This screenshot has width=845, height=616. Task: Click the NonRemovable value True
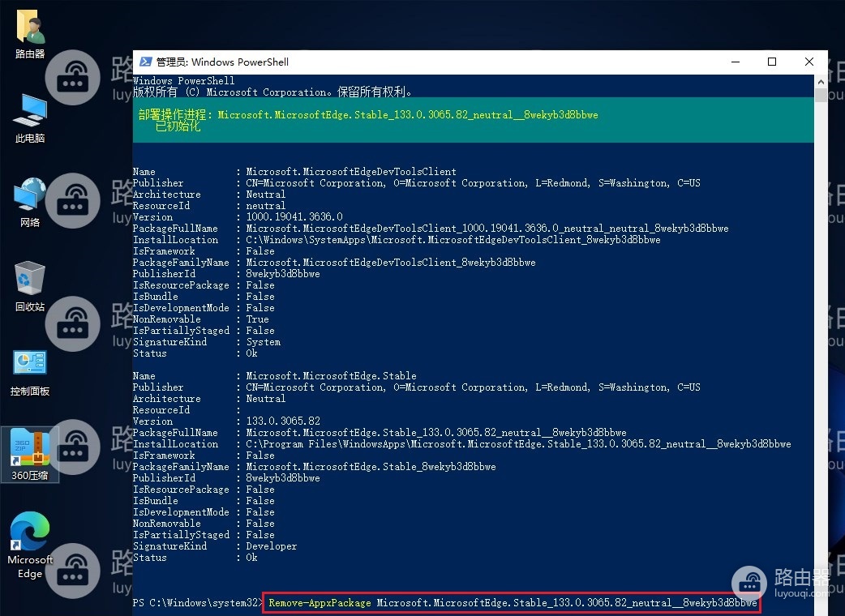point(258,319)
